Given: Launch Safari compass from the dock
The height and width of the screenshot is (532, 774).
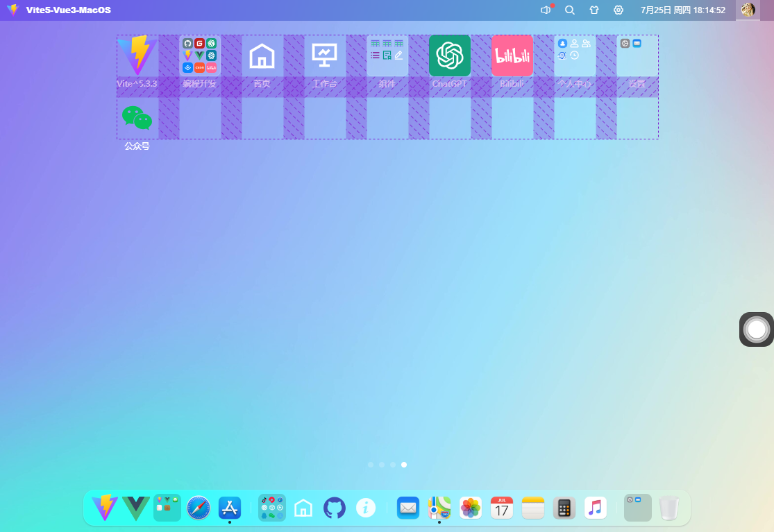Looking at the screenshot, I should pyautogui.click(x=199, y=507).
